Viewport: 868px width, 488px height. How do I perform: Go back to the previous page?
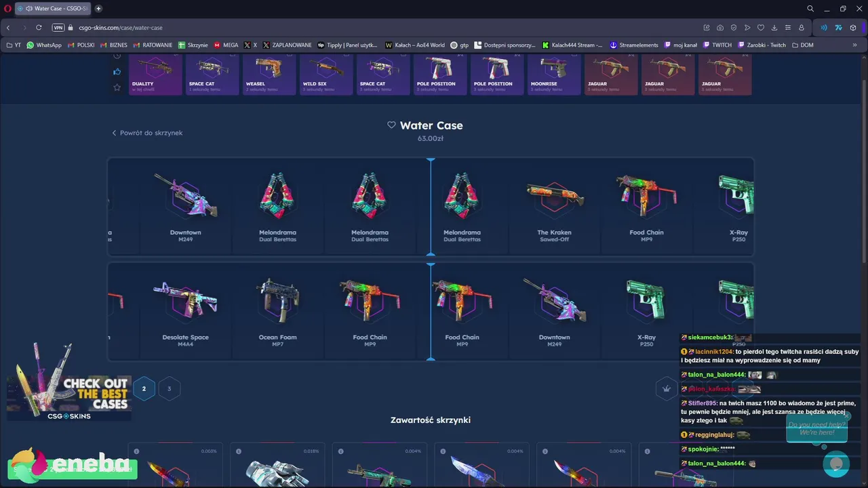[x=8, y=28]
